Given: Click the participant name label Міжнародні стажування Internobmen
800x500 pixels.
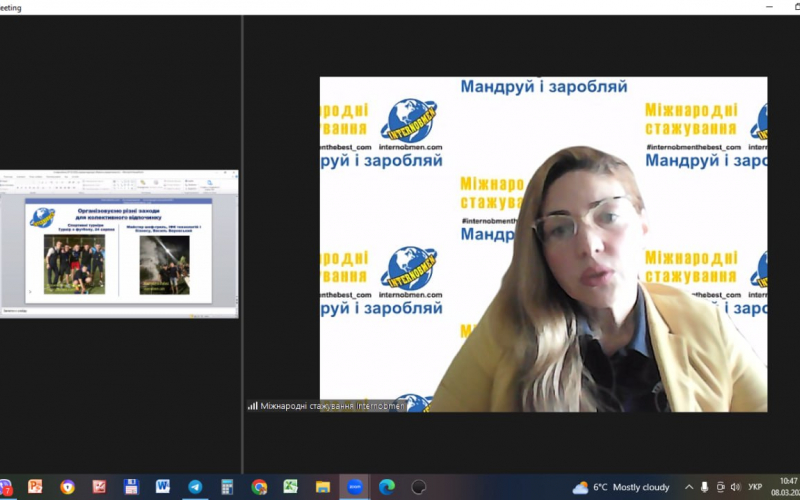Looking at the screenshot, I should (x=333, y=406).
